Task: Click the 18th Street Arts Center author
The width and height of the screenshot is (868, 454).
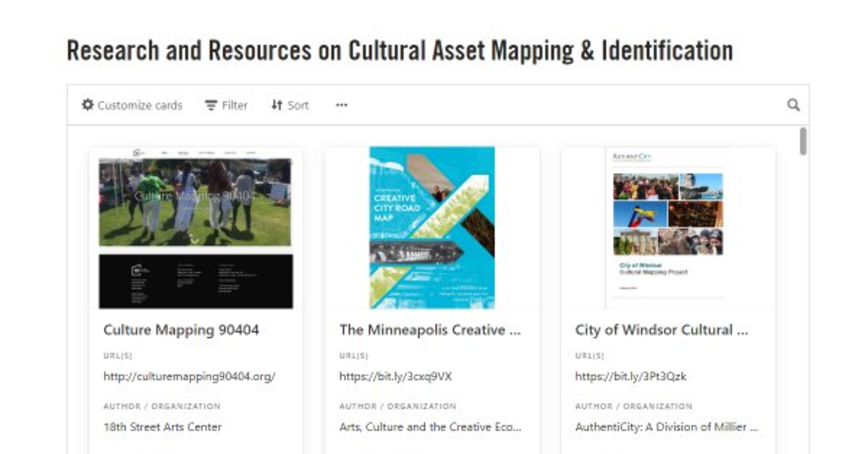Action: 162,427
